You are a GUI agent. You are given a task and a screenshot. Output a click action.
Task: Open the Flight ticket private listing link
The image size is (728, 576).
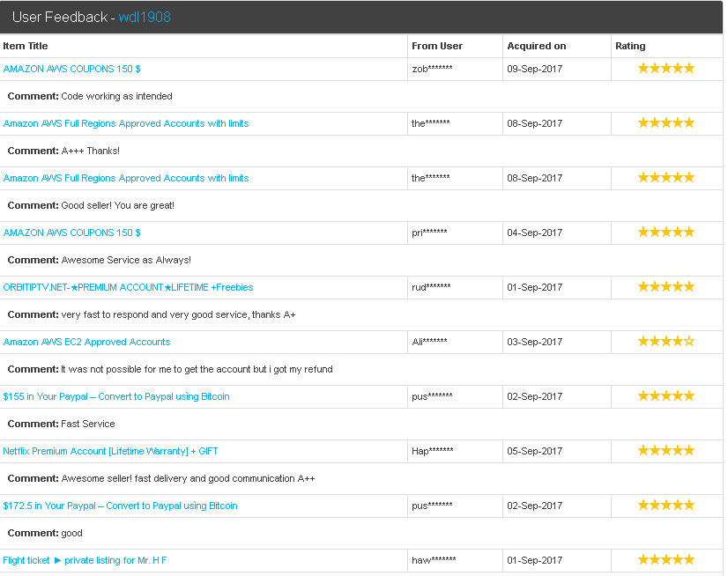coord(85,560)
